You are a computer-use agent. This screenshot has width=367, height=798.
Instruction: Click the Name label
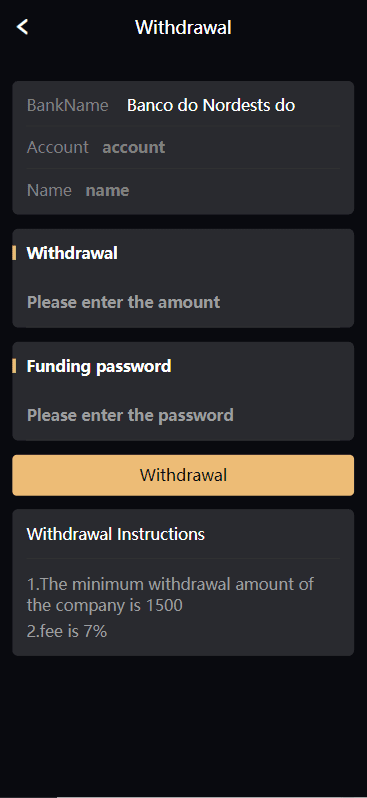point(49,190)
